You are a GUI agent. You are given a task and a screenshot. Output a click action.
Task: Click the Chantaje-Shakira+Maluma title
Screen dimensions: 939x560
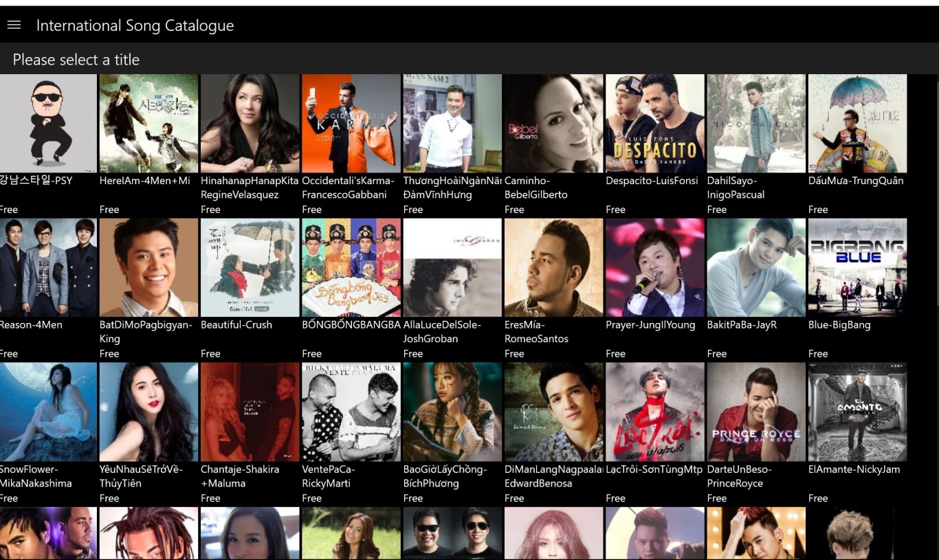coord(240,476)
